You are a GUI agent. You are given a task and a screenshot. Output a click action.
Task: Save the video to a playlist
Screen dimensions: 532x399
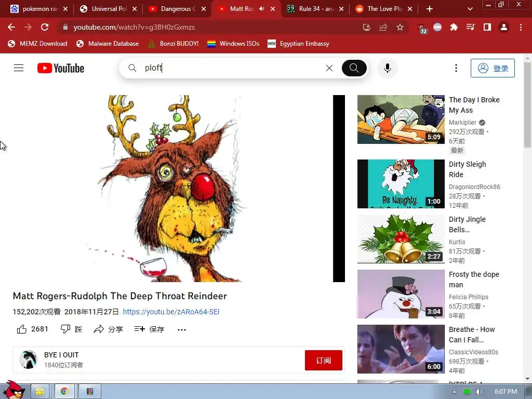point(149,329)
